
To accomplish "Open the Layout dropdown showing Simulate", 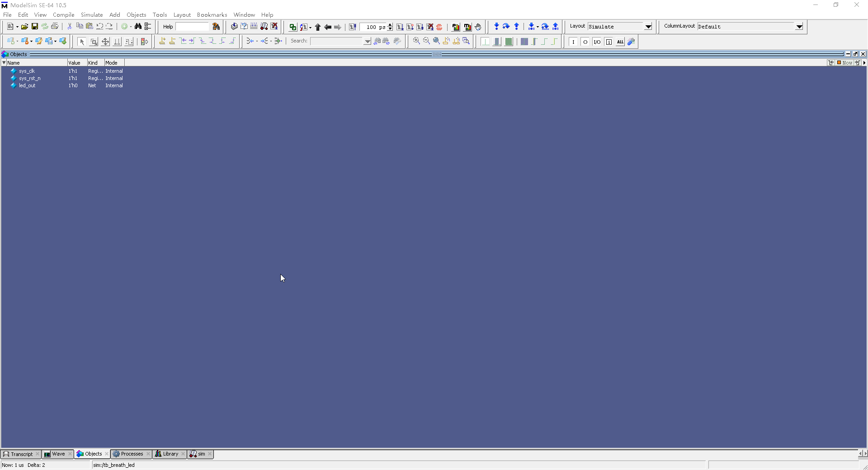I will click(648, 27).
